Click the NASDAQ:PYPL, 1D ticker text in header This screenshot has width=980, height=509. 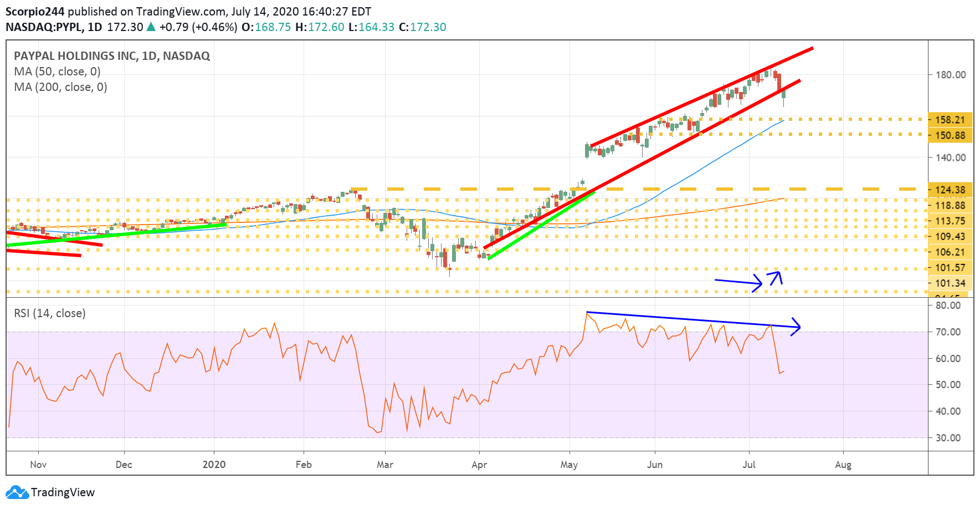pos(54,27)
